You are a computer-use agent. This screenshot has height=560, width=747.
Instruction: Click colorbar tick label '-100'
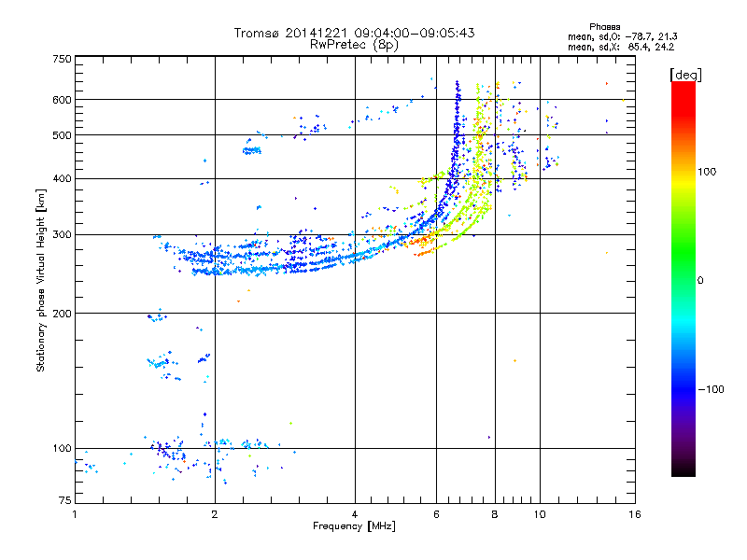(711, 389)
